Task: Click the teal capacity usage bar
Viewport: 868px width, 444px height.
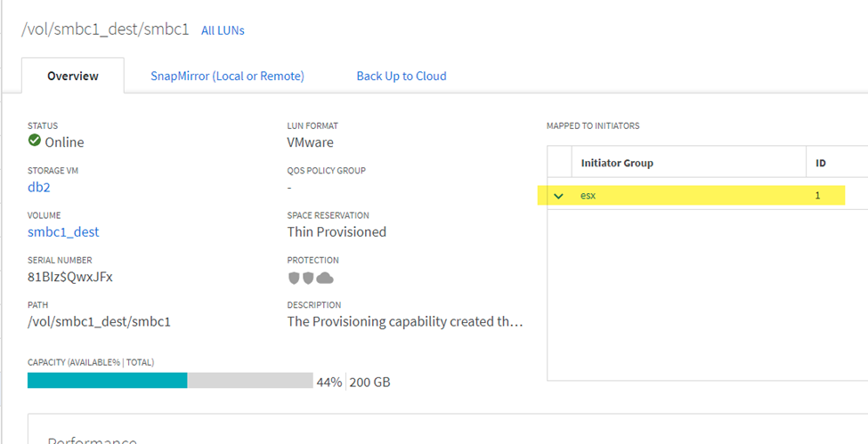Action: (107, 381)
